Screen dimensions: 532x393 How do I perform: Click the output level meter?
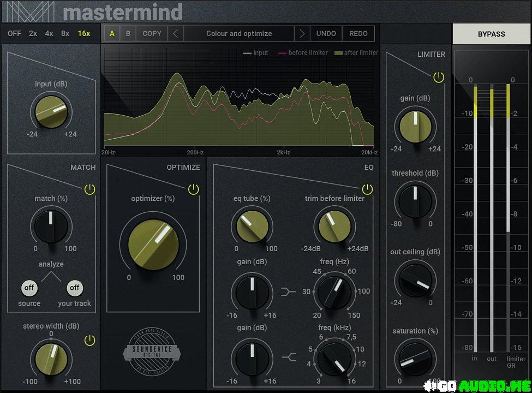pos(492,218)
